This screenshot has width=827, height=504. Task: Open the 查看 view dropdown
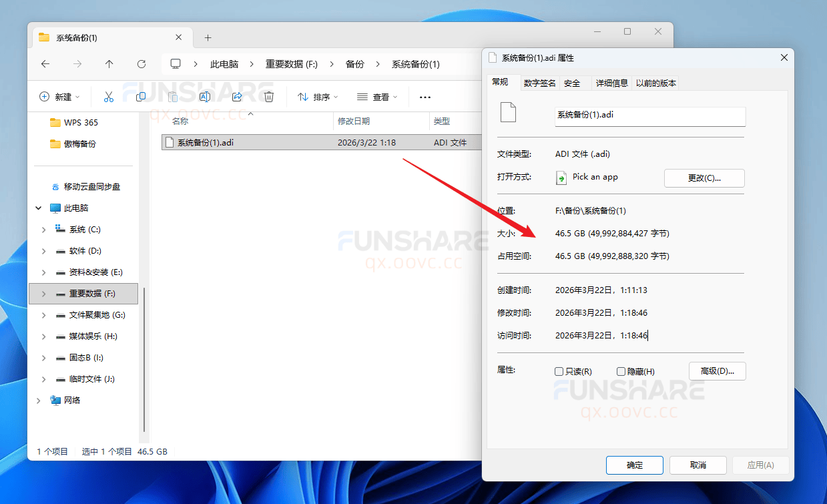[377, 97]
